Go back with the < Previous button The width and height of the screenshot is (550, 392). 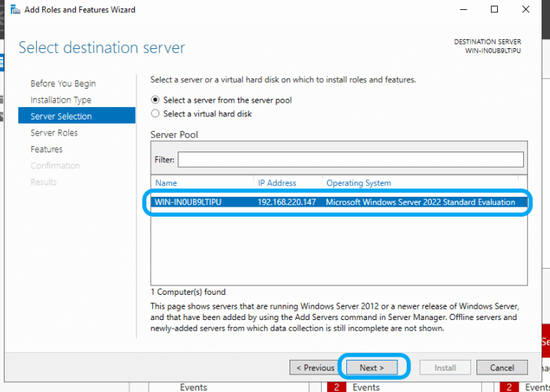pyautogui.click(x=316, y=367)
